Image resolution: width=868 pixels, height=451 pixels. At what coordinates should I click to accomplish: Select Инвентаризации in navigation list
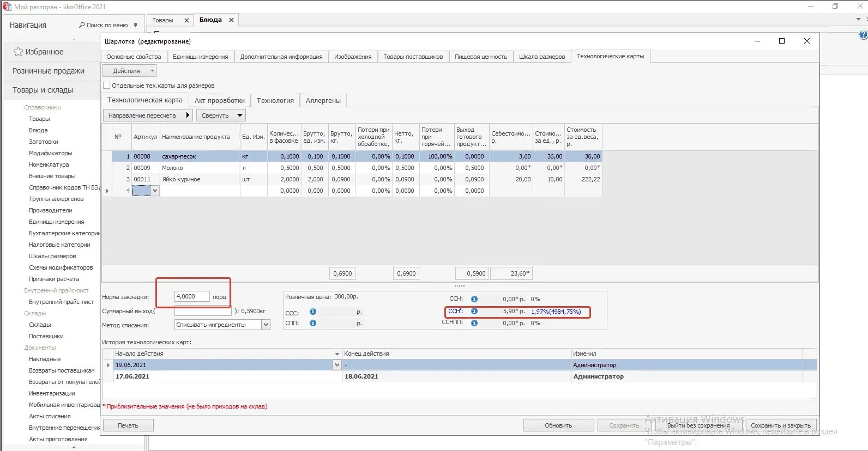click(x=52, y=393)
